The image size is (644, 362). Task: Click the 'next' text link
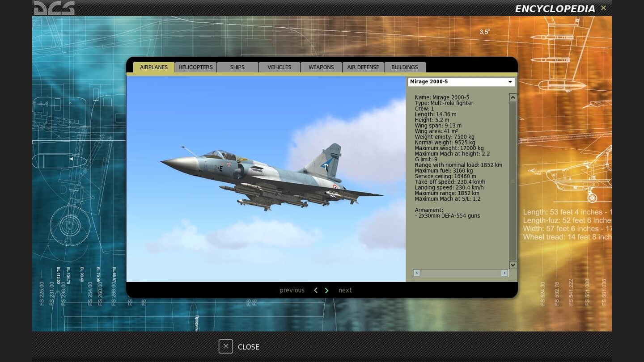point(345,290)
